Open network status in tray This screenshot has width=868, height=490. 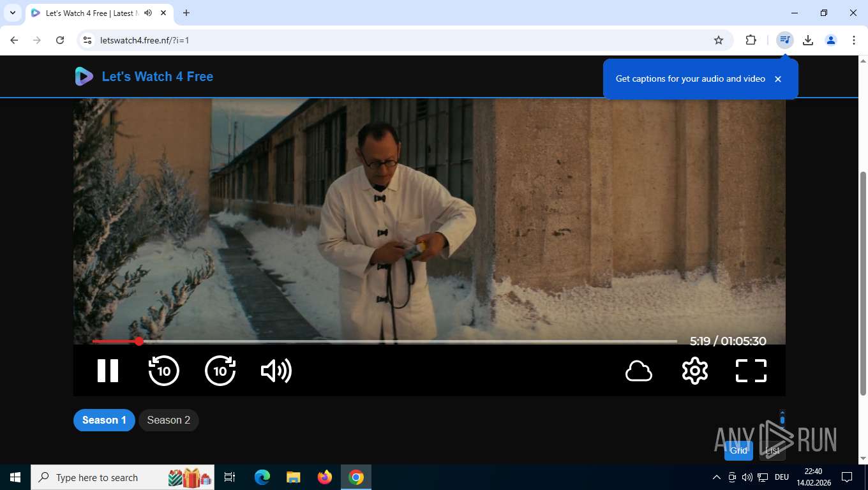click(x=762, y=477)
